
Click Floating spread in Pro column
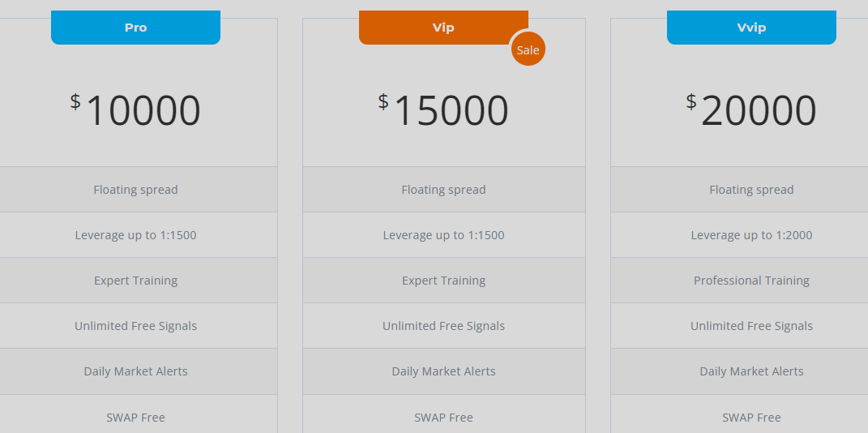click(x=135, y=190)
